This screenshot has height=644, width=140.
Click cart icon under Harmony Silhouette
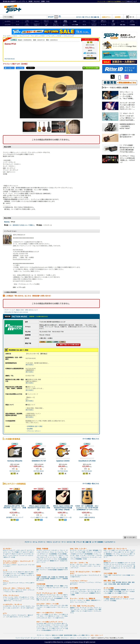12,473
